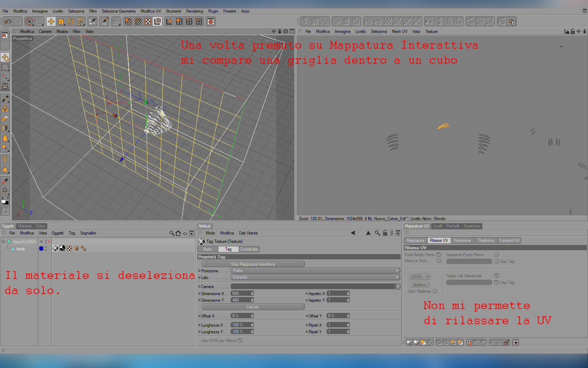Toggle Usa UVW per Rilievo checkbox
588x368 pixels.
[x=240, y=341]
